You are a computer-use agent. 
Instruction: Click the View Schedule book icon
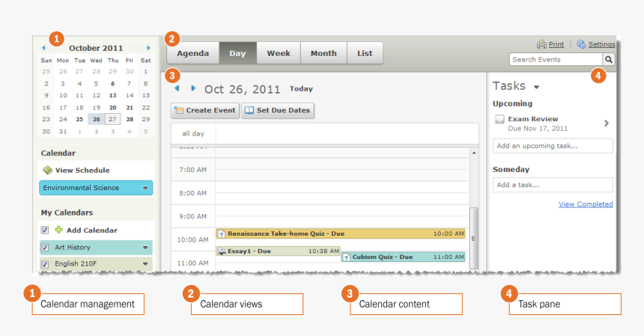click(48, 170)
